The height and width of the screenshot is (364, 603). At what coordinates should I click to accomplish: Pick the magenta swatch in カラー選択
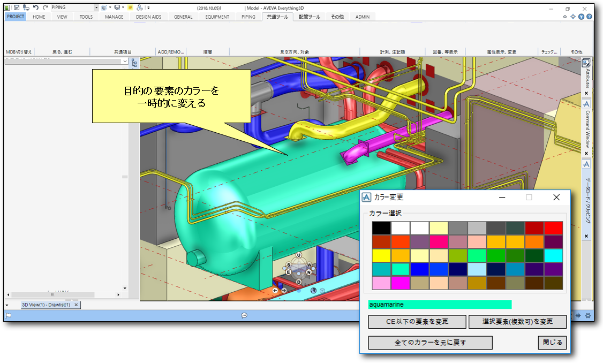401,283
